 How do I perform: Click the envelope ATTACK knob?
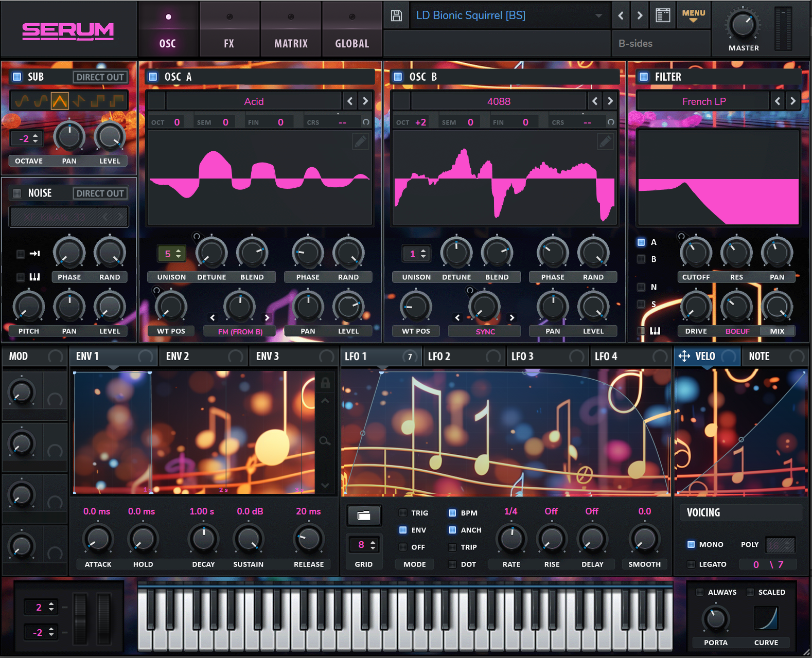[98, 539]
